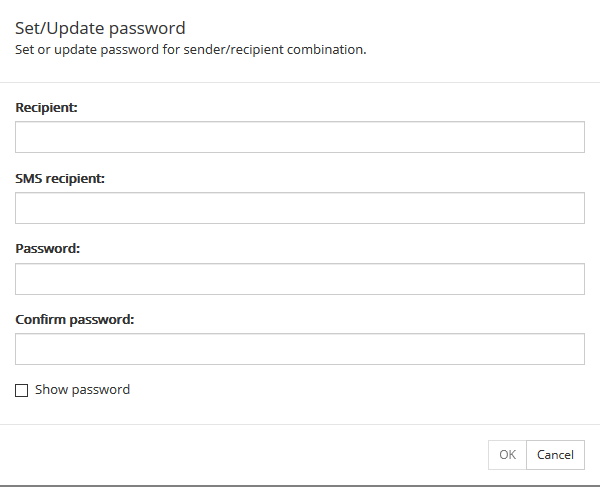
Task: Click the separator line above the OK button
Action: coord(300,424)
